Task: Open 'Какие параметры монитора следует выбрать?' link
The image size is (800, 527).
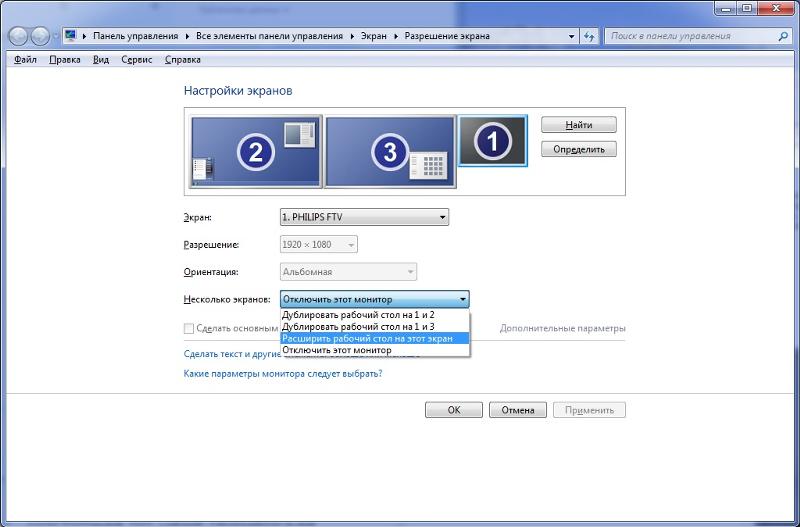Action: pos(283,373)
